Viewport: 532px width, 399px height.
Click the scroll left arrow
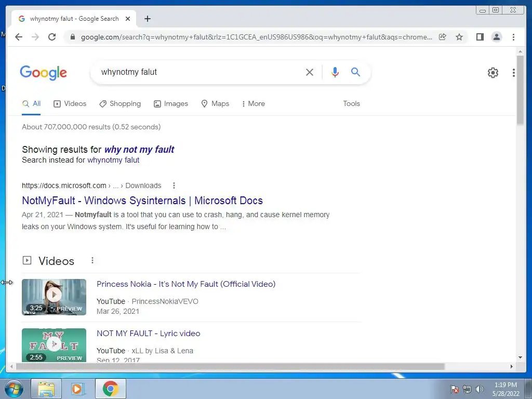11,366
